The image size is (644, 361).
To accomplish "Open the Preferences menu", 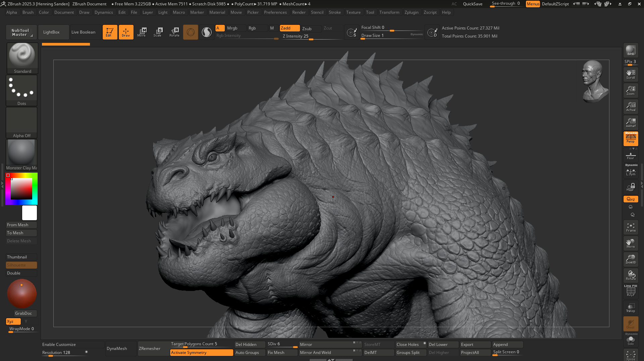I will [275, 12].
